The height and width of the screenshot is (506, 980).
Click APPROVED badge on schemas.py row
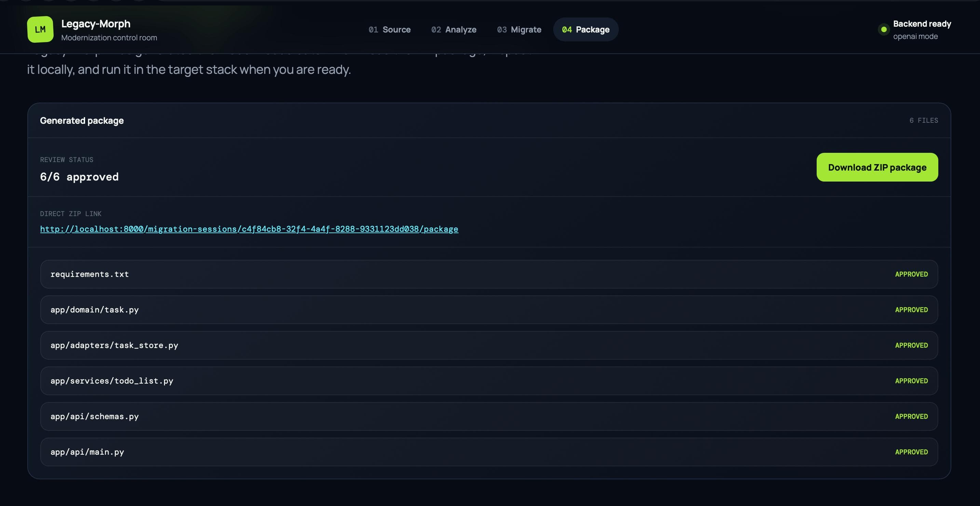click(911, 416)
